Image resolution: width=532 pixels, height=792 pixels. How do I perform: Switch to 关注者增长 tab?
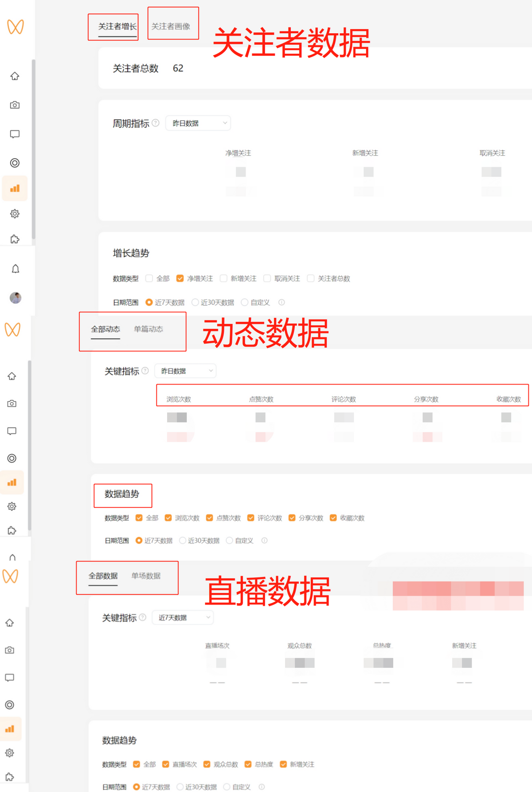tap(117, 27)
